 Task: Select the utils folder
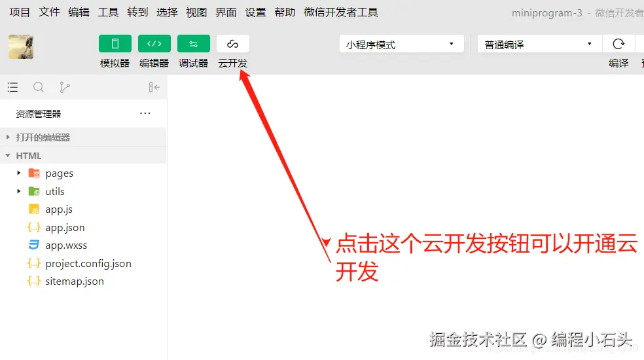click(x=54, y=192)
